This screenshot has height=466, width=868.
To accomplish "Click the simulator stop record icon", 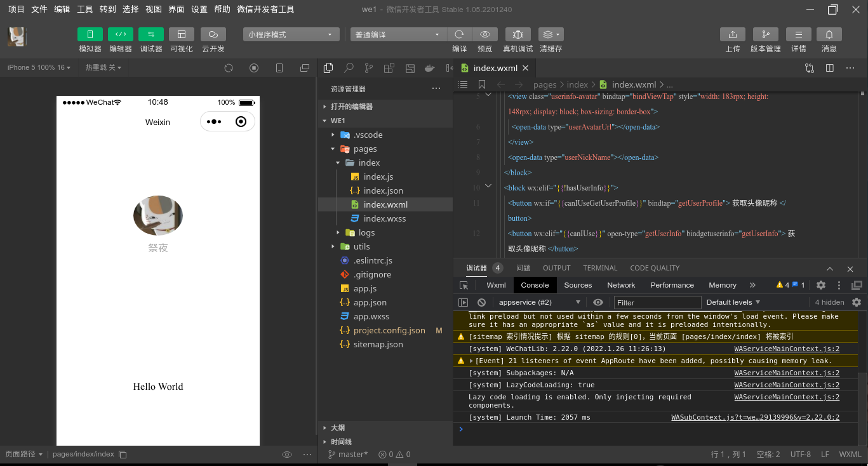I will pos(254,68).
